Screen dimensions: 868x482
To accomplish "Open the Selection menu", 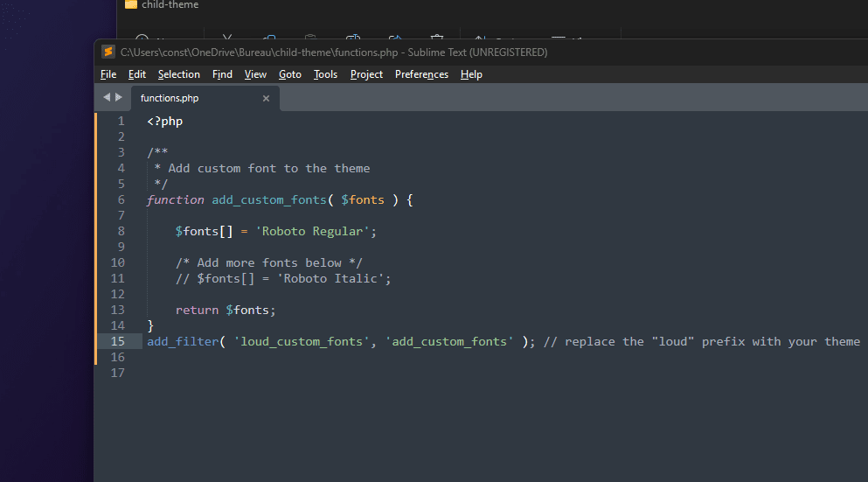I will (x=179, y=74).
